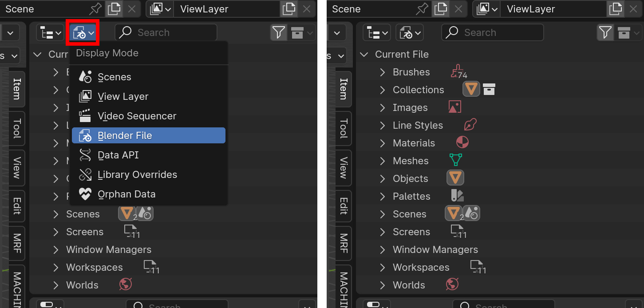Click ViewLayer name field in right panel
This screenshot has height=308, width=644.
[553, 9]
